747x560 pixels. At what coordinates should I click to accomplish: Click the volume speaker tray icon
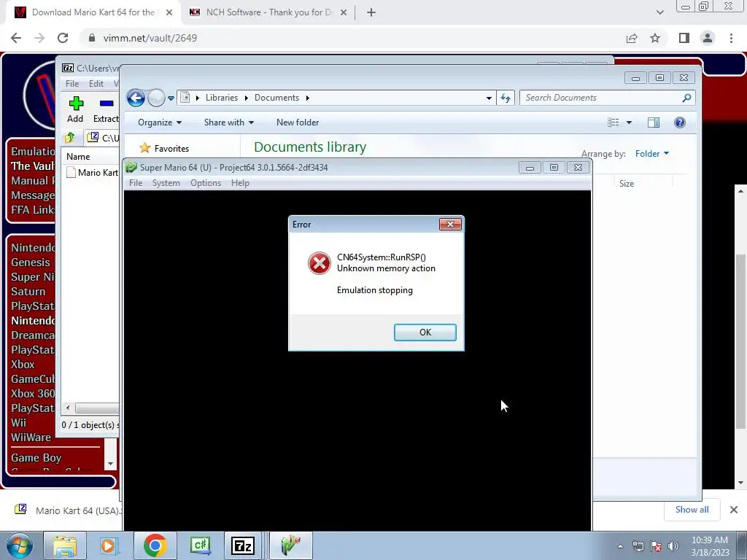[x=673, y=546]
